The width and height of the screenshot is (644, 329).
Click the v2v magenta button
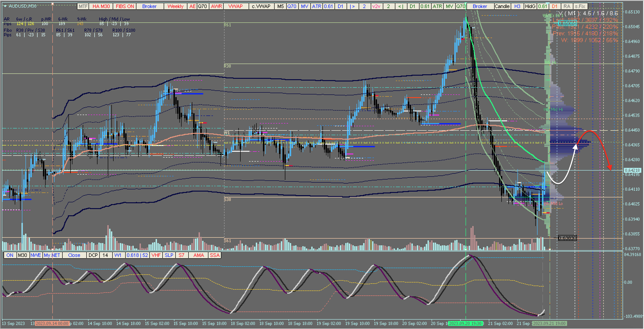[x=376, y=6]
